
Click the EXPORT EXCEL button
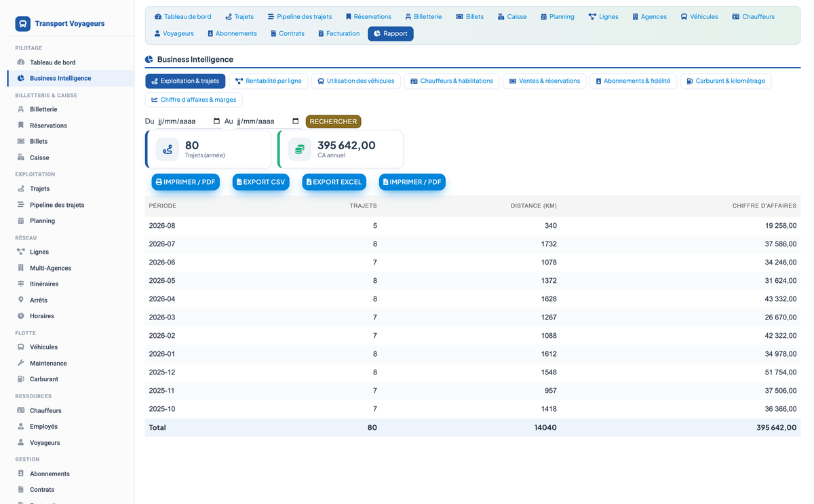pos(334,182)
